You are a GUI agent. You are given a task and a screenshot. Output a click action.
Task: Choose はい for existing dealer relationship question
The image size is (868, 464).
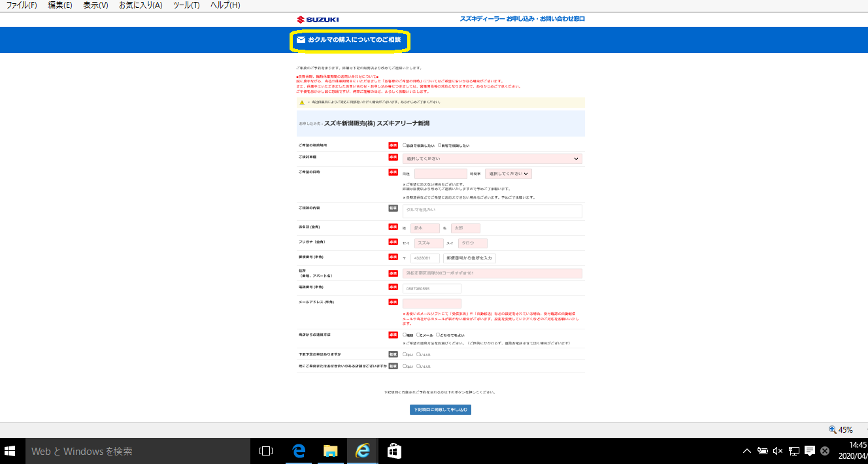tap(405, 366)
